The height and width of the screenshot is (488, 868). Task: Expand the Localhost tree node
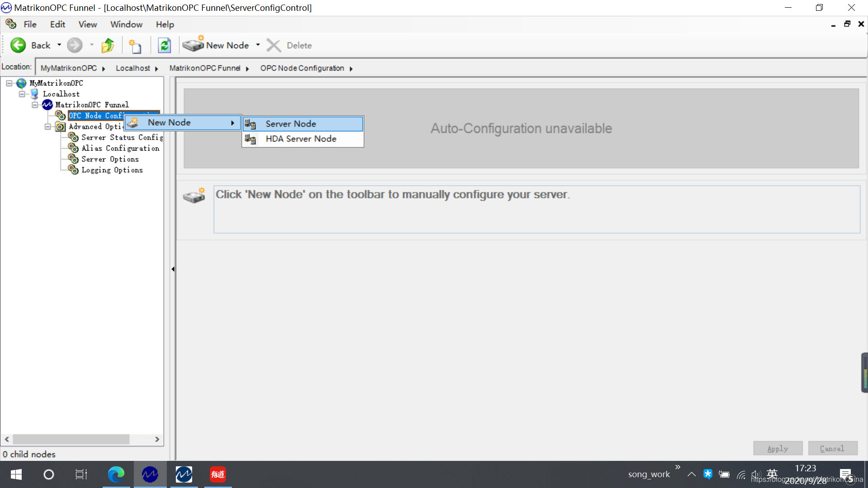pos(21,94)
